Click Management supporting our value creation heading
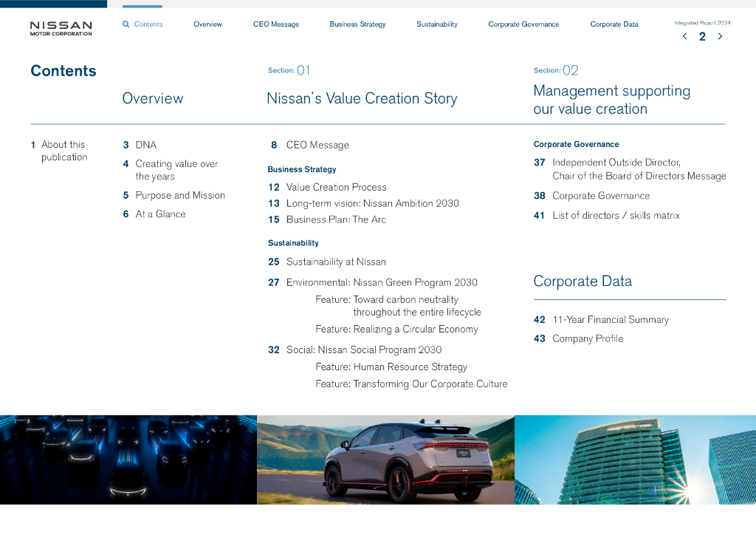The image size is (756, 535). [612, 99]
